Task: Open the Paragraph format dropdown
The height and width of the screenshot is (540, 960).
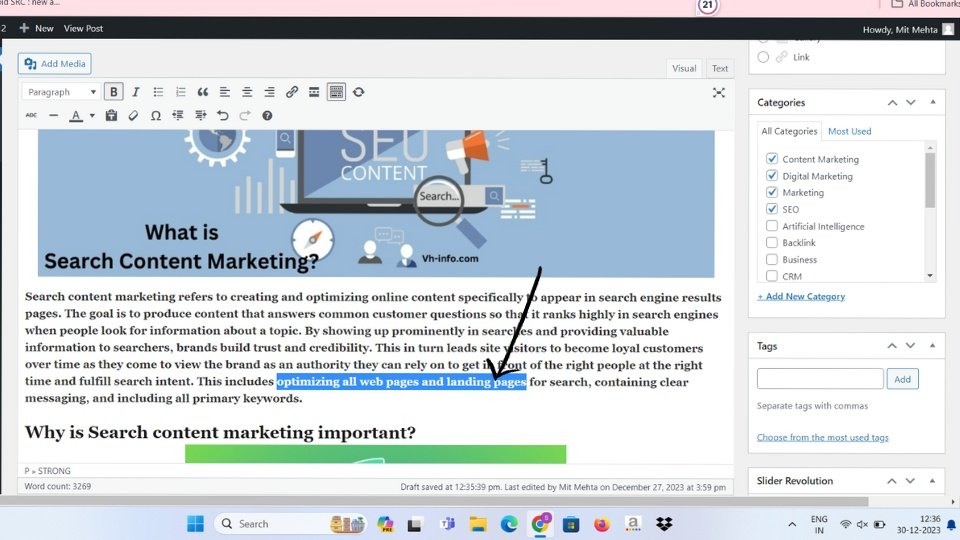Action: (x=61, y=92)
